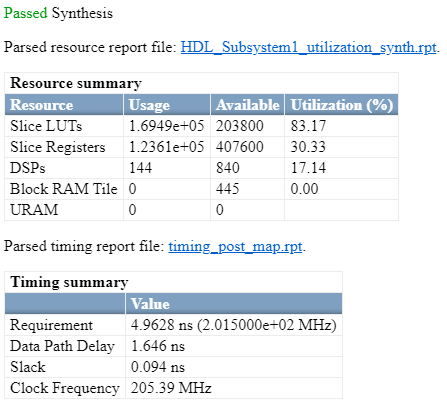Viewport: 447px width, 408px height.
Task: Click the DSPs usage value 144
Action: tap(140, 168)
